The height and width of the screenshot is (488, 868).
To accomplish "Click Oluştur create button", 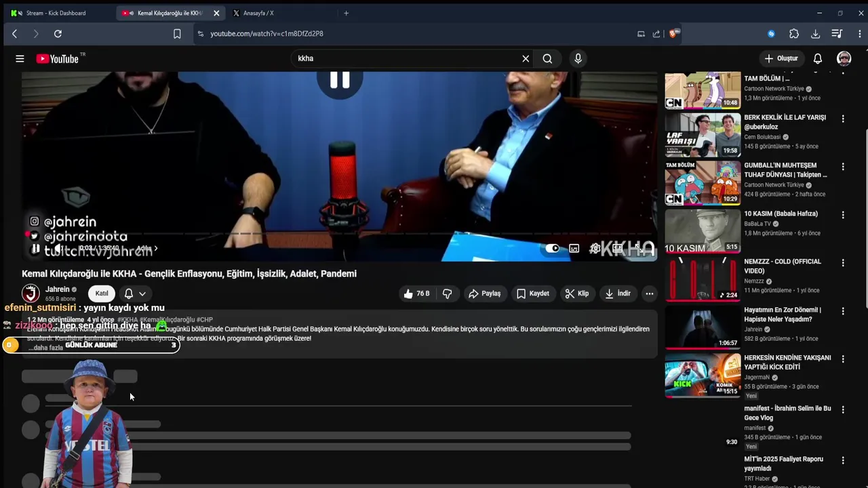I will pyautogui.click(x=781, y=58).
